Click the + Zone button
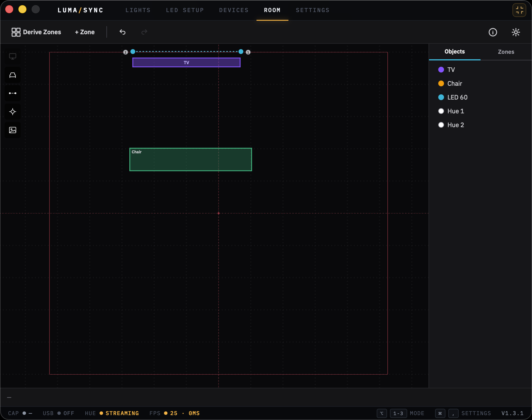532x420 pixels. (x=84, y=32)
